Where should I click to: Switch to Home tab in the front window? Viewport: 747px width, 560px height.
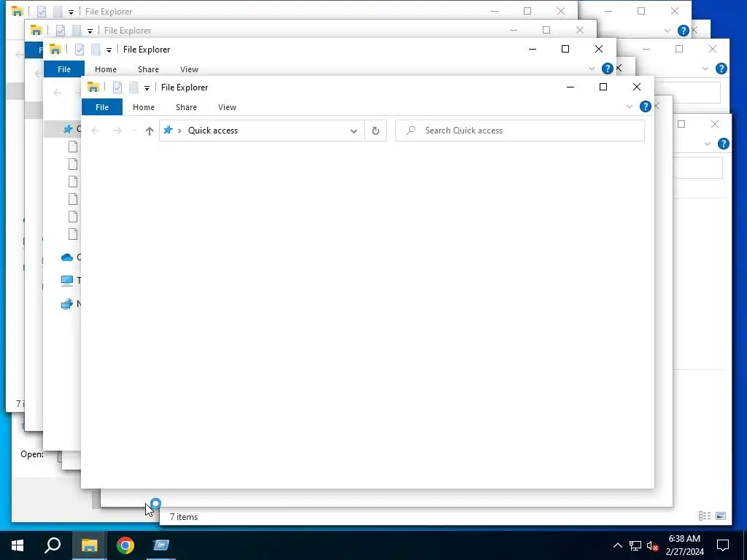click(144, 107)
